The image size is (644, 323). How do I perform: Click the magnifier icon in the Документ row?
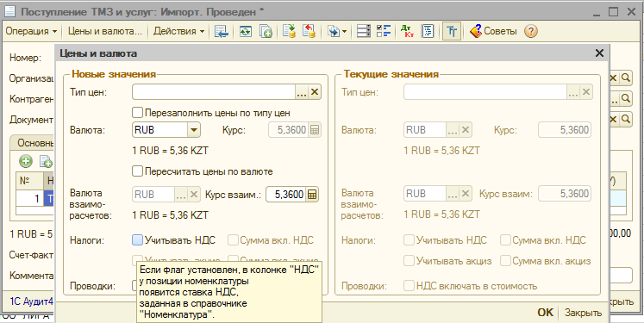click(625, 119)
